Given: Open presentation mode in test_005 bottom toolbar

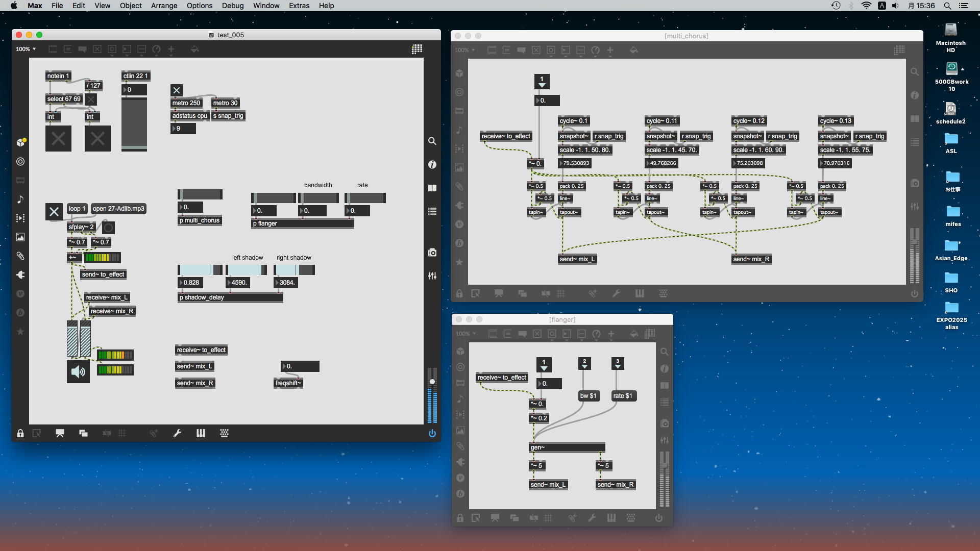Looking at the screenshot, I should coord(60,433).
